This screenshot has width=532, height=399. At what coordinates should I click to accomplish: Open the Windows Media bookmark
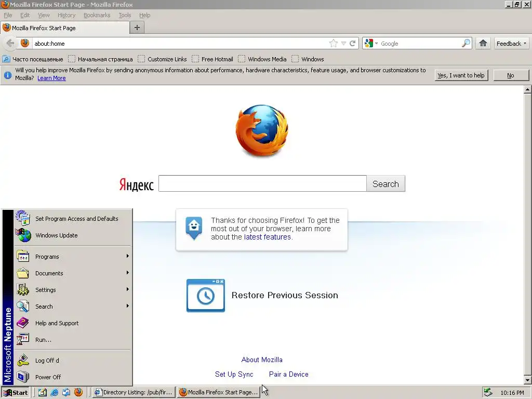coord(262,59)
